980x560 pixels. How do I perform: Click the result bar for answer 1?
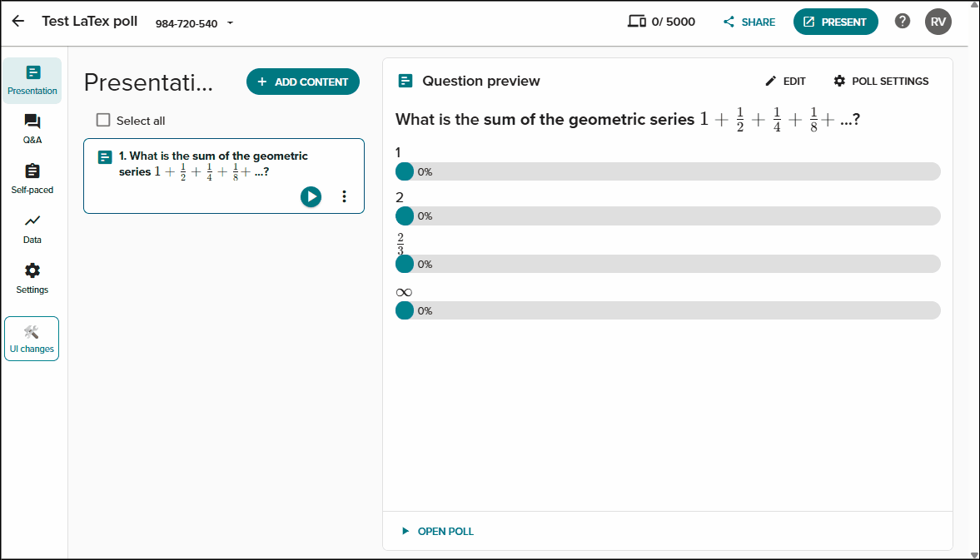click(x=668, y=171)
